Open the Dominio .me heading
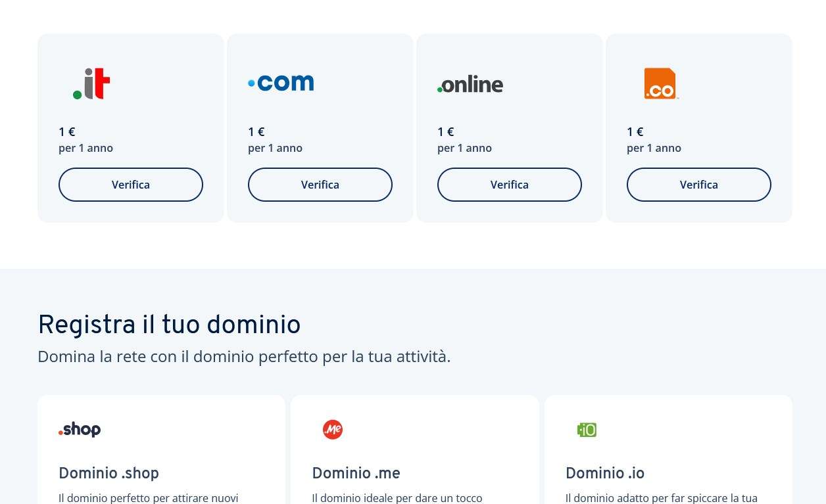The width and height of the screenshot is (826, 504). [x=356, y=474]
